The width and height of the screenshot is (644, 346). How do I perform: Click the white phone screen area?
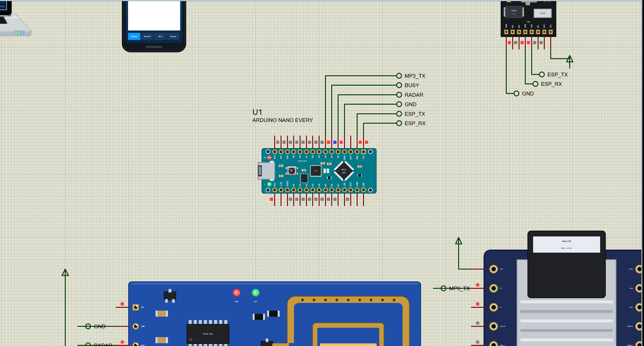154,15
